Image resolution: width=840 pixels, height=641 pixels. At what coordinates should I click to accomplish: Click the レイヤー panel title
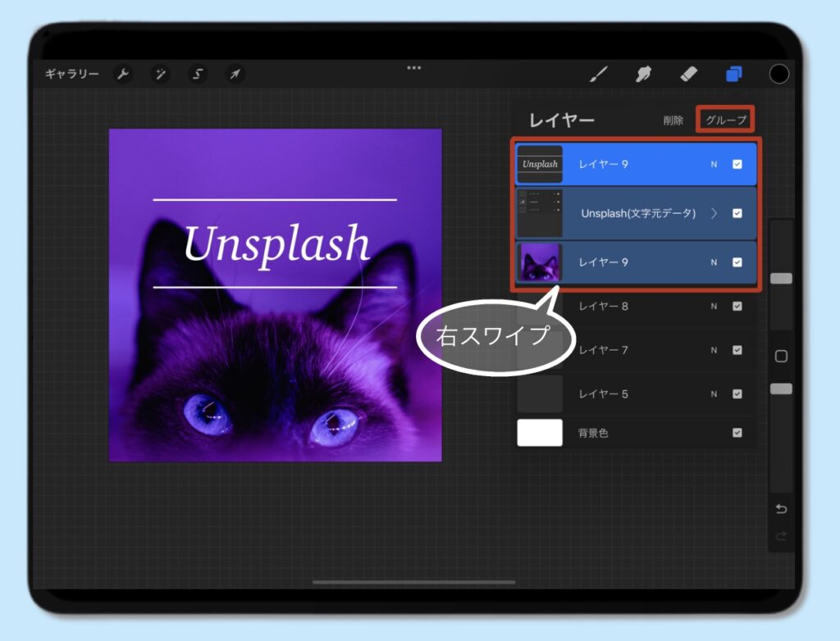(x=561, y=120)
